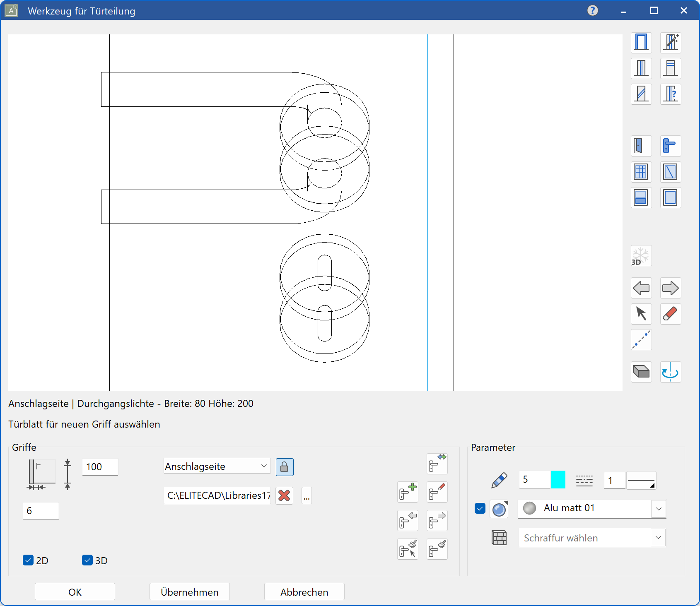Click the right arrow redo icon
This screenshot has height=606, width=700.
click(x=671, y=288)
